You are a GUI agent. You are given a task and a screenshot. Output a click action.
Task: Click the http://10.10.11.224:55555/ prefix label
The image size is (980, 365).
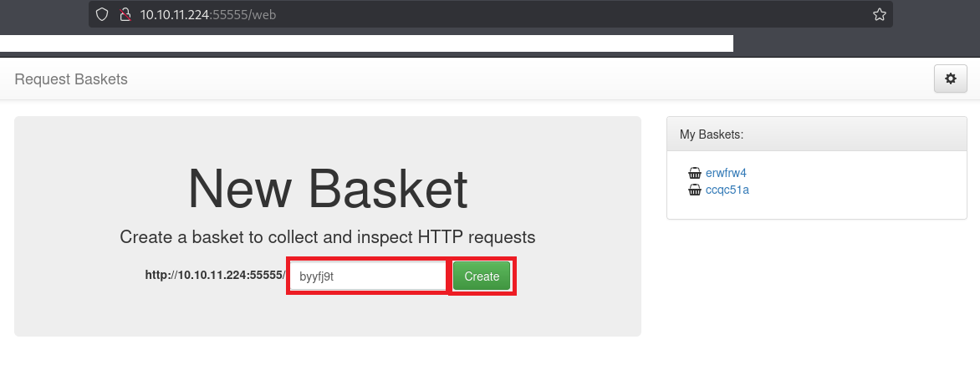[215, 276]
